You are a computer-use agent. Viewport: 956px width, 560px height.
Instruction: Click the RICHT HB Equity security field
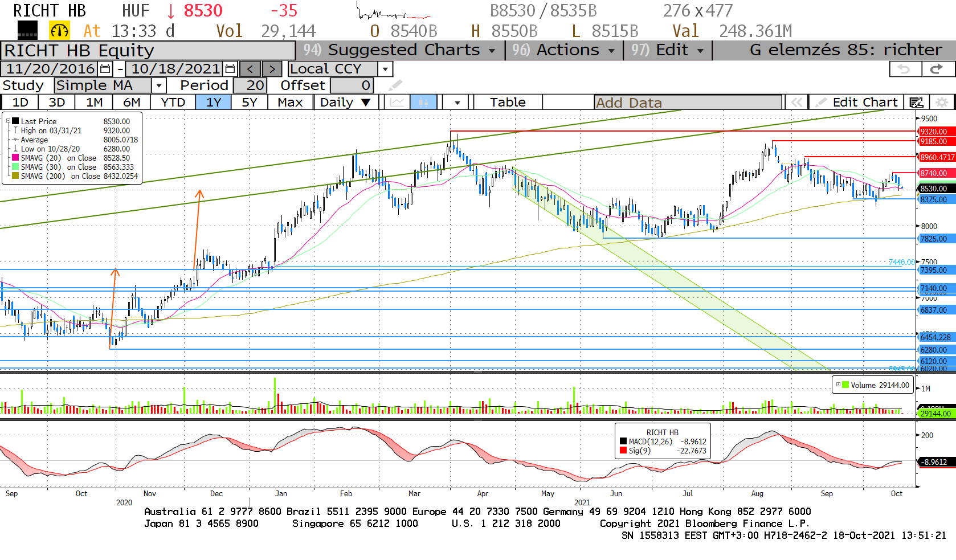pos(148,50)
